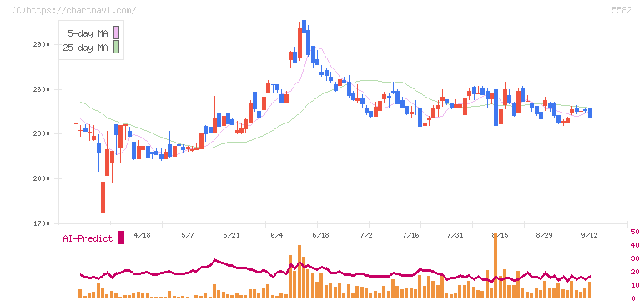Select the 6/18 date marker

click(320, 235)
